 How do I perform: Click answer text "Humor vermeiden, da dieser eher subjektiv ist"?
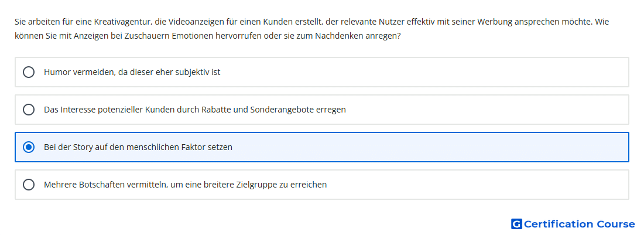click(132, 72)
